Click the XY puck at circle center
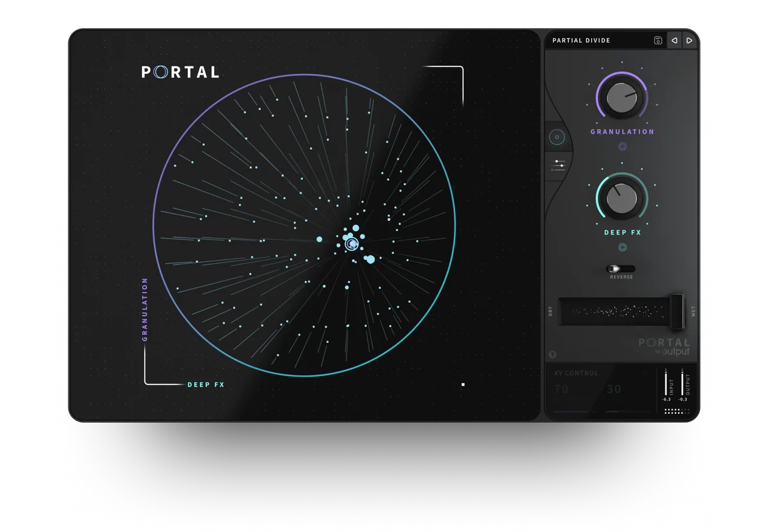Viewport: 767px width, 532px height. coord(351,244)
